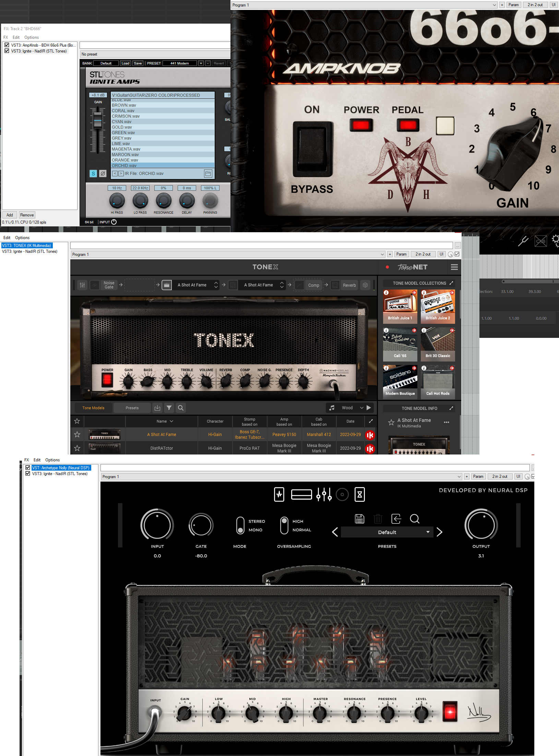The width and height of the screenshot is (559, 756).
Task: Click the mixer sliders icon in TONEX chain
Action: 82,285
